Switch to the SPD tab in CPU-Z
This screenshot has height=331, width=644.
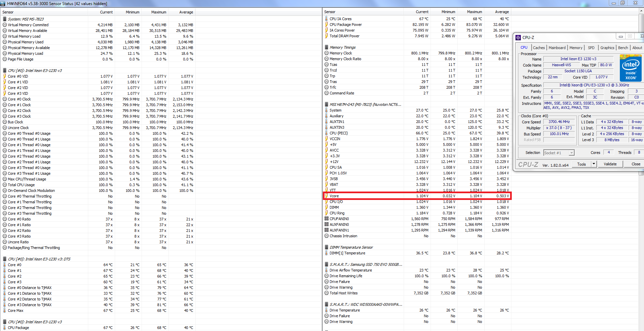pyautogui.click(x=591, y=48)
